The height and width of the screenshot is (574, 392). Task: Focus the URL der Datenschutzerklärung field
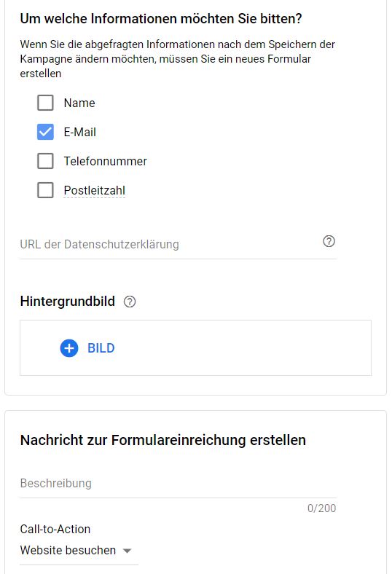170,245
